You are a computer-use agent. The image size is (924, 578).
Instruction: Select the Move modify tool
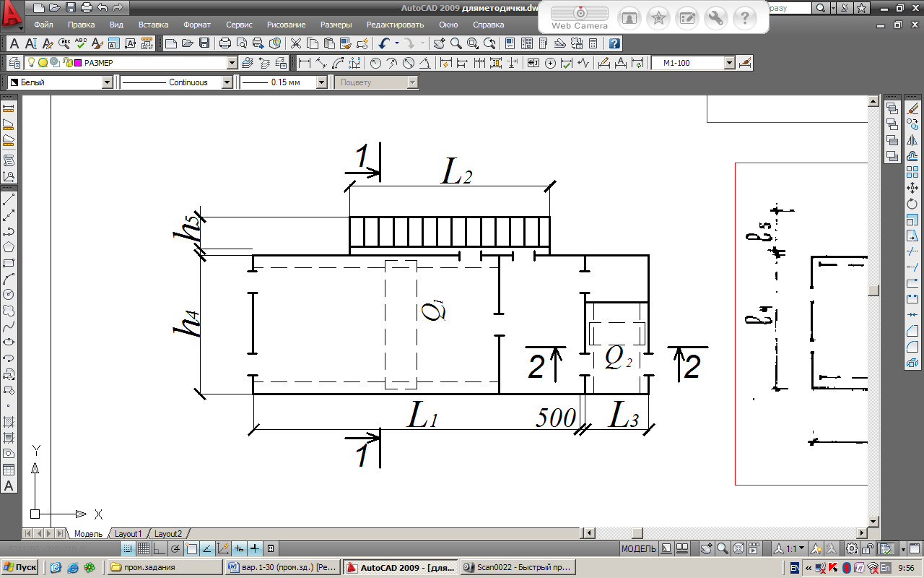pos(912,189)
